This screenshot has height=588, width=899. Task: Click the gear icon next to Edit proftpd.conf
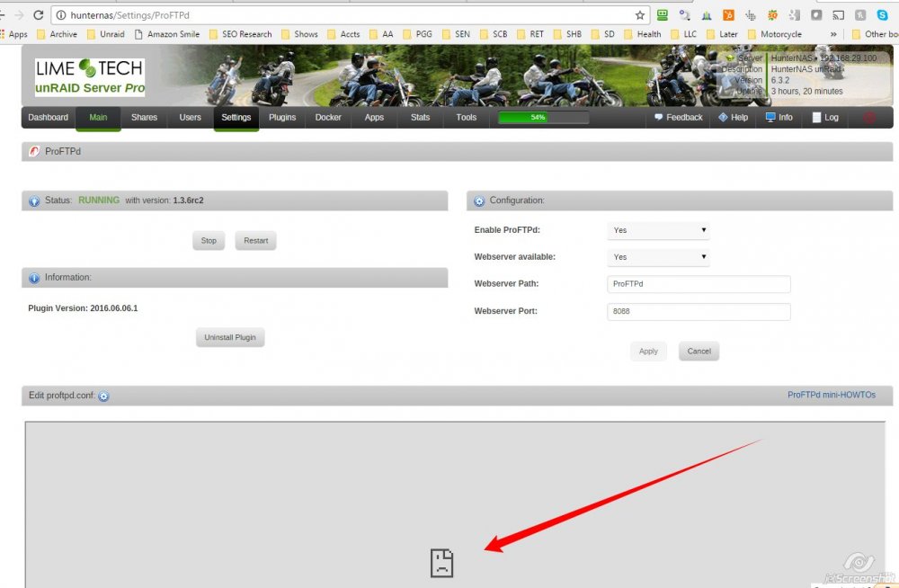click(103, 396)
